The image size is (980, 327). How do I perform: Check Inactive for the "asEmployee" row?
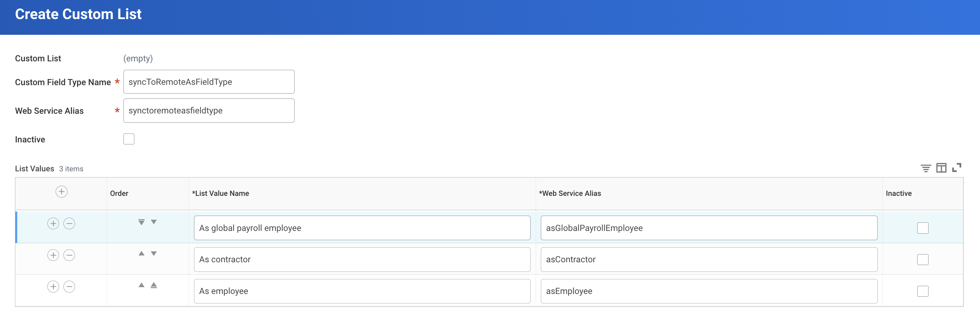[x=923, y=291]
